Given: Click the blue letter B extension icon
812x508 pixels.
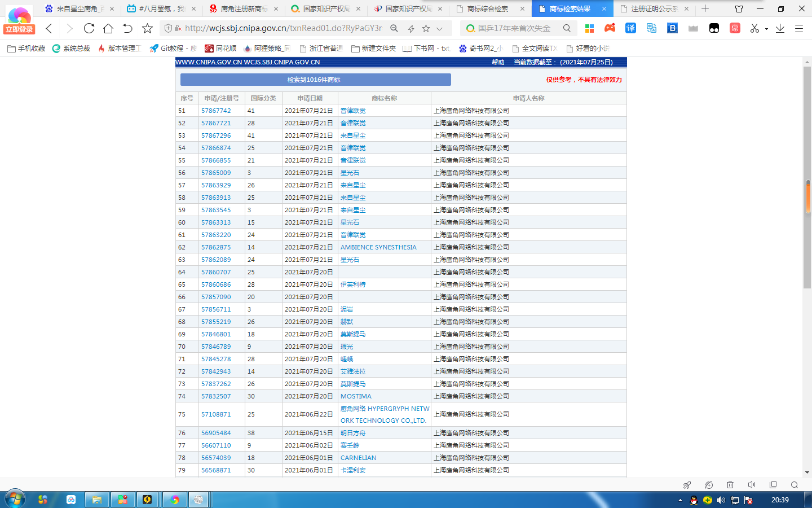Looking at the screenshot, I should 672,28.
